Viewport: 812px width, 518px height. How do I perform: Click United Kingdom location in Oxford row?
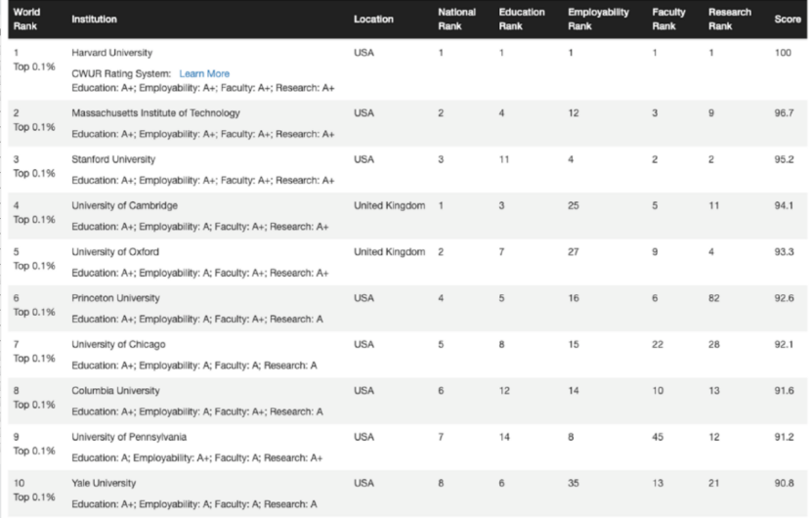pyautogui.click(x=390, y=252)
